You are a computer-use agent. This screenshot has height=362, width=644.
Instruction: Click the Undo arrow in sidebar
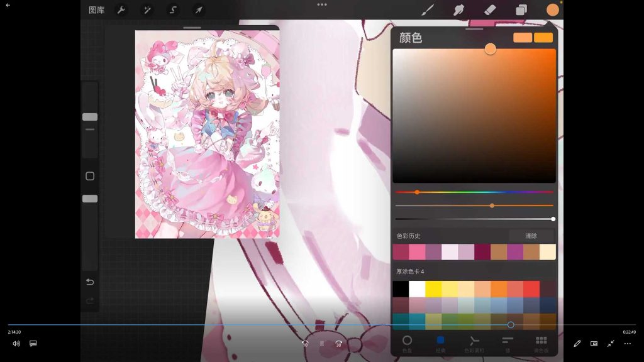[x=90, y=282]
